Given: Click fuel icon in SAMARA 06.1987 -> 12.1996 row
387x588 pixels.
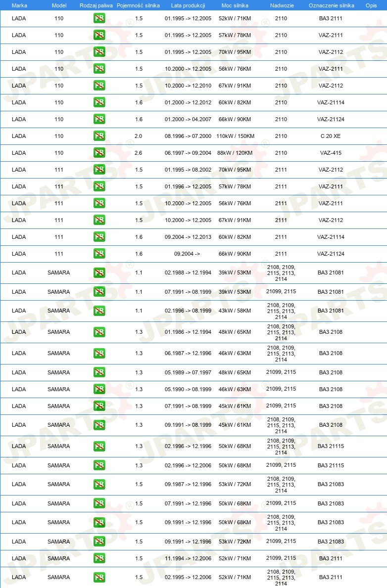Looking at the screenshot, I should tap(99, 353).
